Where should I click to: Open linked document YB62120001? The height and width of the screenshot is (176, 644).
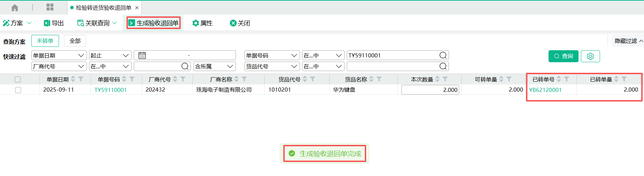coord(545,90)
